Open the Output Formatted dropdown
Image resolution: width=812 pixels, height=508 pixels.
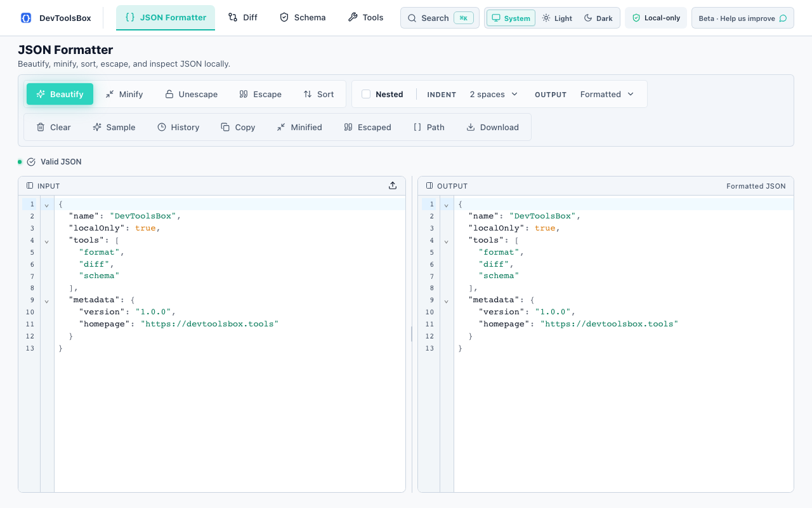(x=607, y=94)
